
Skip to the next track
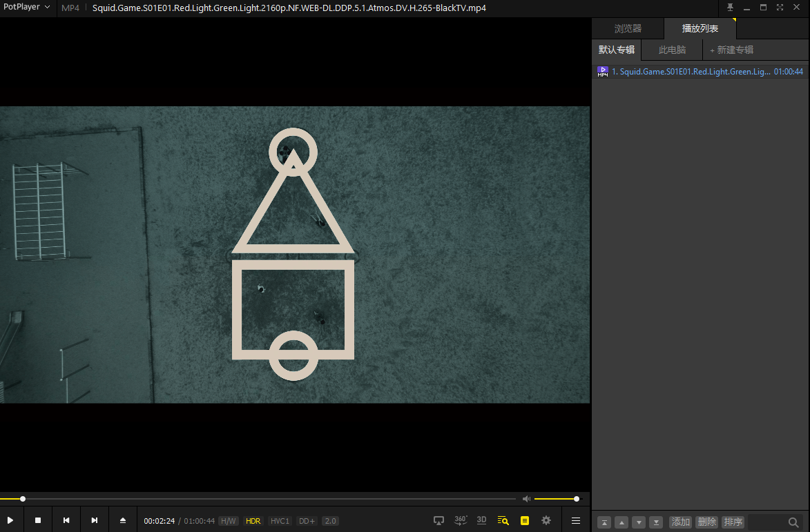tap(94, 520)
